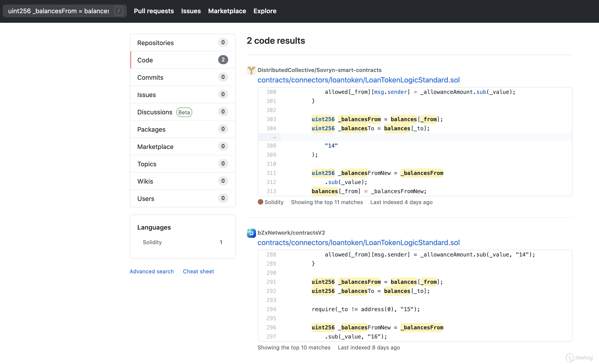Select the Repositories filter in sidebar

[x=155, y=43]
